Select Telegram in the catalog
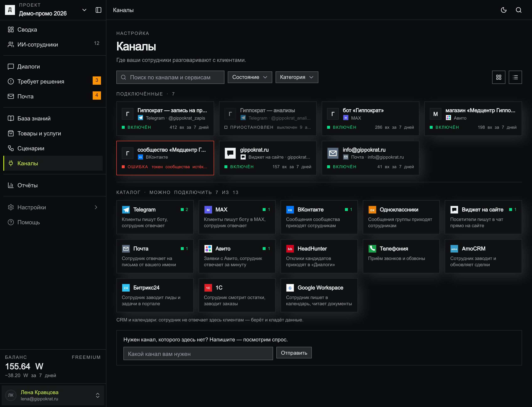 (x=155, y=217)
